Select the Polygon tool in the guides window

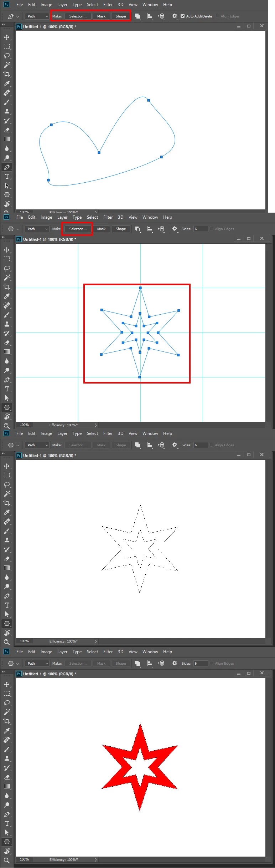7,407
